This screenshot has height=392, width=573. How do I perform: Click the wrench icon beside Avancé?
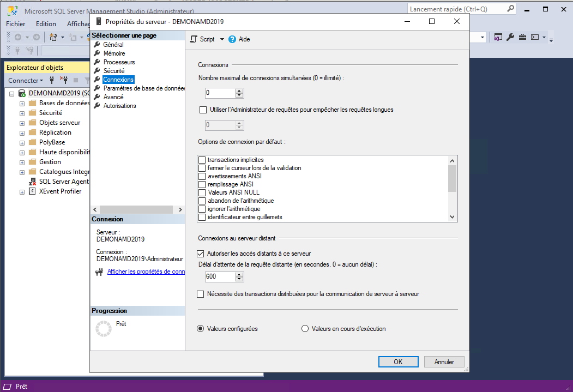tap(97, 97)
